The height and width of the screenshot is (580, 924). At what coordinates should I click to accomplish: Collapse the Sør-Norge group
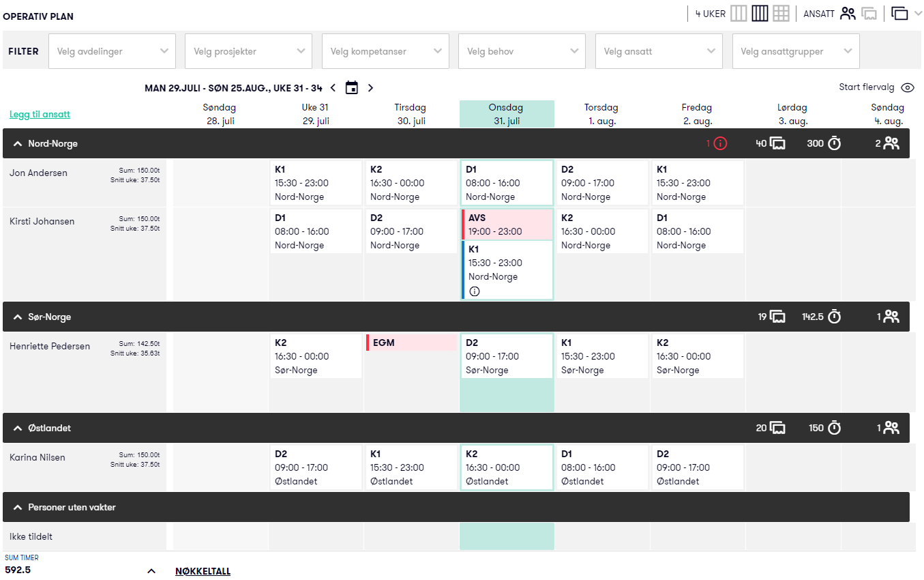pyautogui.click(x=18, y=317)
